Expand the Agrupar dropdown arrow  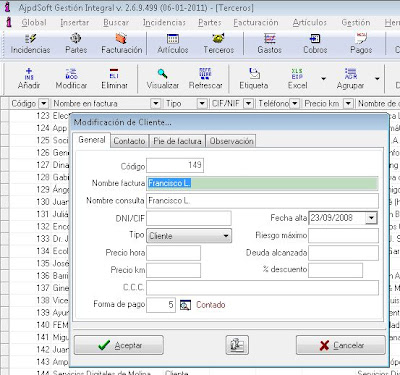(377, 79)
